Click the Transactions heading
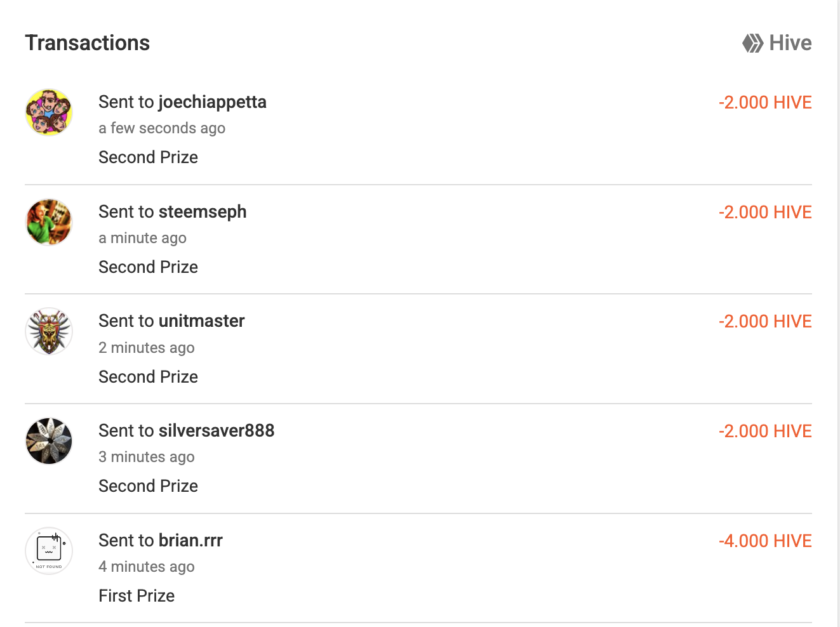This screenshot has width=840, height=627. (88, 43)
